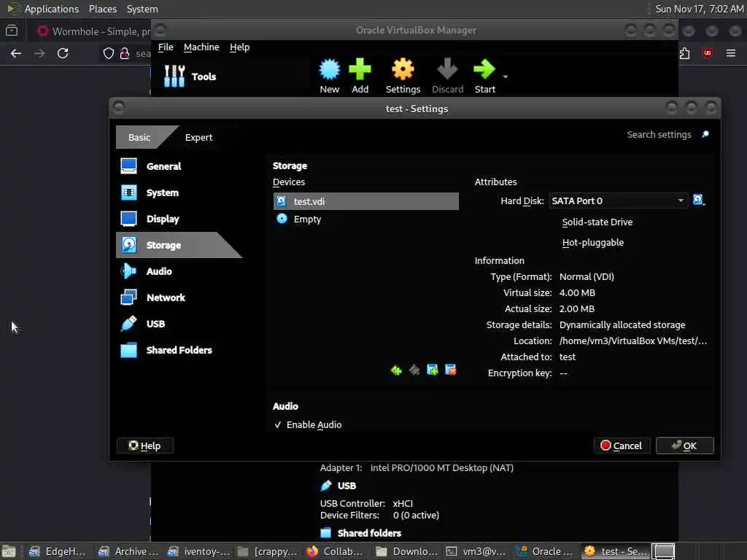Viewport: 747px width, 560px height.
Task: Toggle the Solid-state Drive option
Action: (597, 222)
